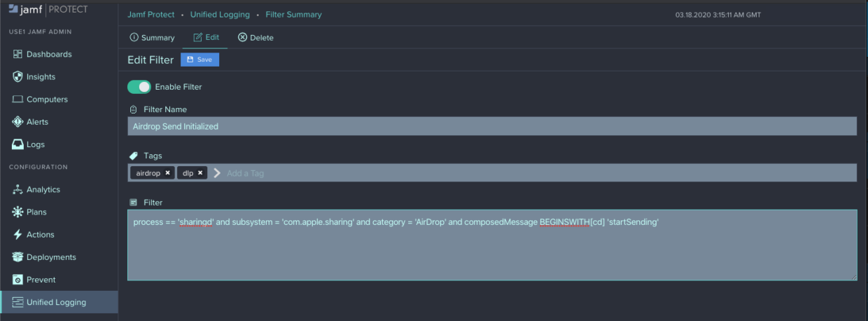Click the Filter Name input field
The image size is (868, 321).
(x=491, y=126)
